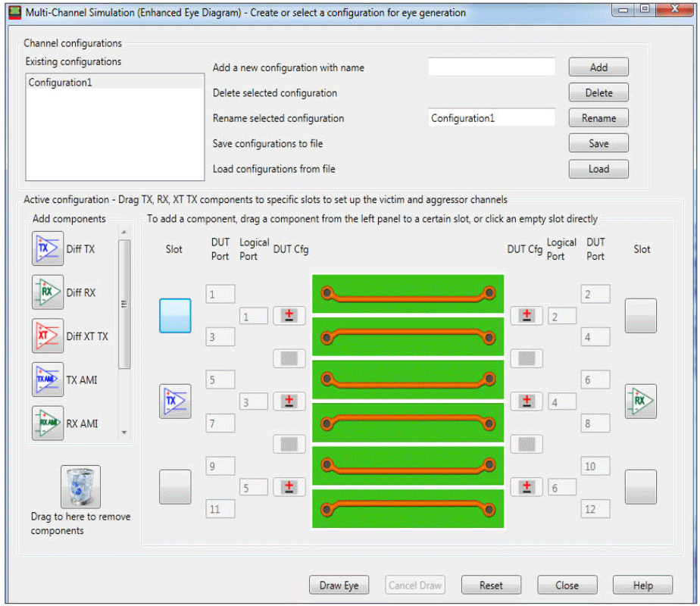The image size is (700, 606).
Task: Click the Diff TX icon placed in middle-left slot
Action: 175,401
